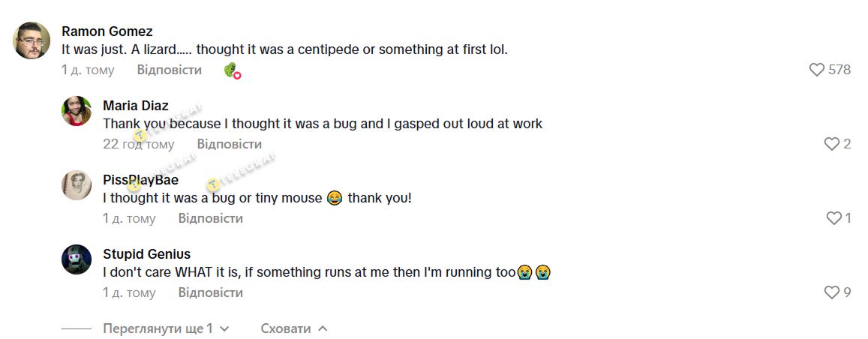Like PissPlayBae's reply with the heart
The image size is (868, 339).
833,218
